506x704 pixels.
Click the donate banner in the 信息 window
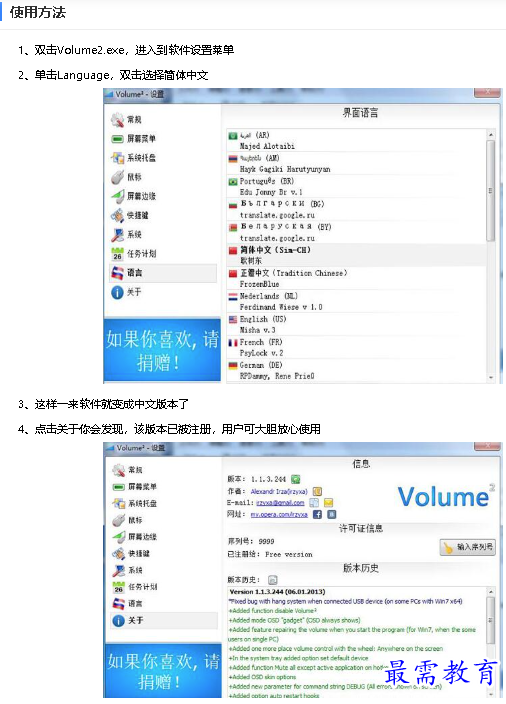click(163, 670)
